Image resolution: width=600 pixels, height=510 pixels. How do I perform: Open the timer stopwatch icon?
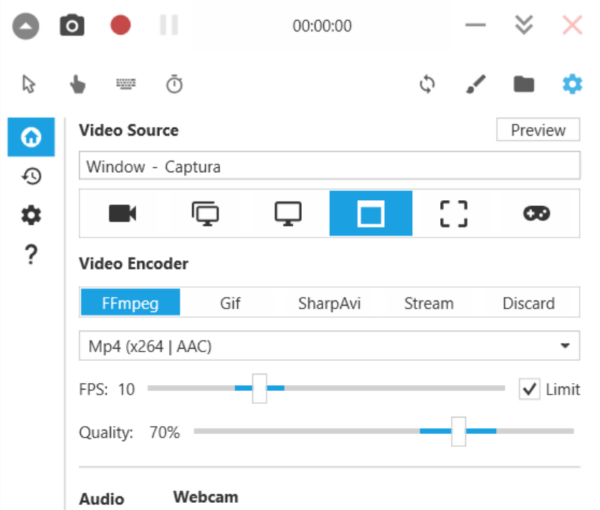click(x=174, y=85)
